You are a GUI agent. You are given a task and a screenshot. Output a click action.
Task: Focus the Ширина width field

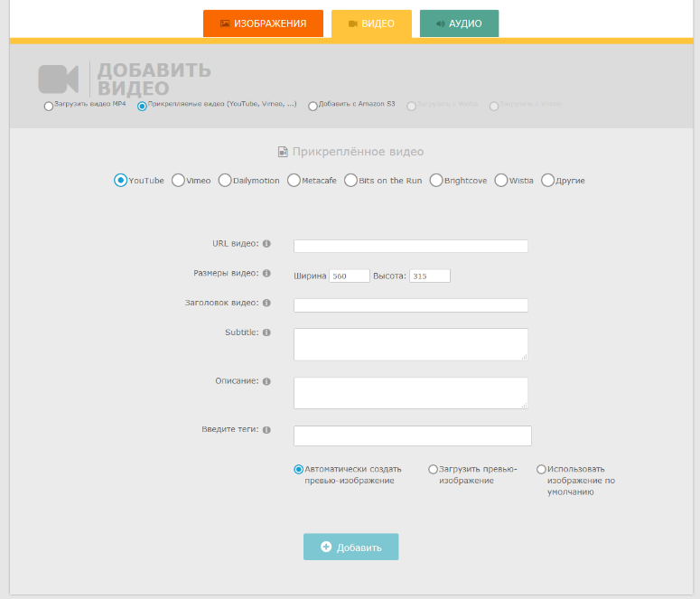350,276
